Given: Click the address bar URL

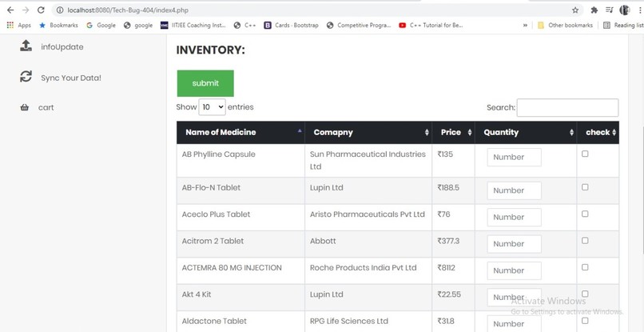Looking at the screenshot, I should 128,10.
